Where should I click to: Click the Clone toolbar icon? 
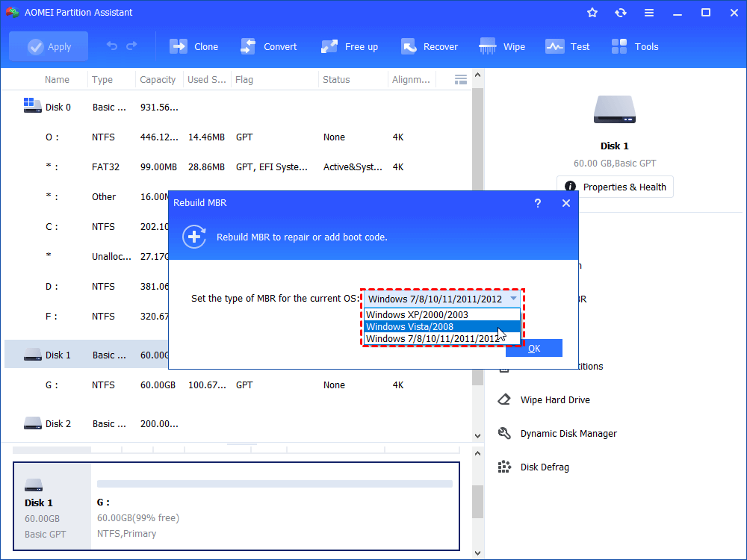pos(179,46)
